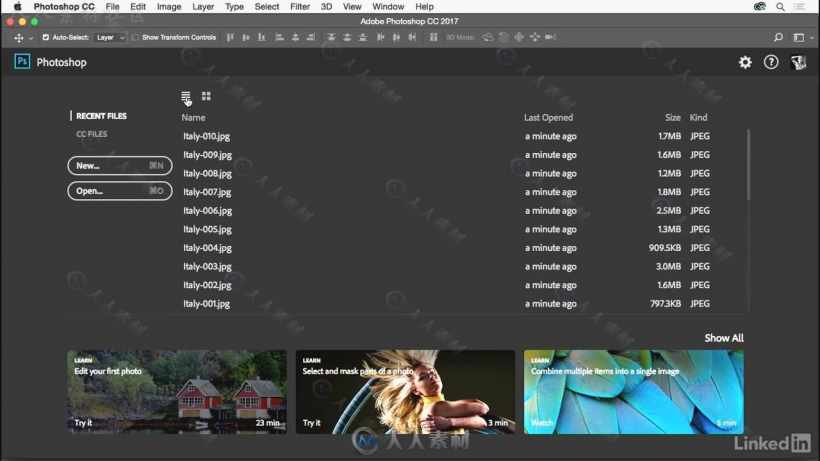Enable Show Transform Controls checkbox
Viewport: 820px width, 461px height.
click(x=135, y=38)
